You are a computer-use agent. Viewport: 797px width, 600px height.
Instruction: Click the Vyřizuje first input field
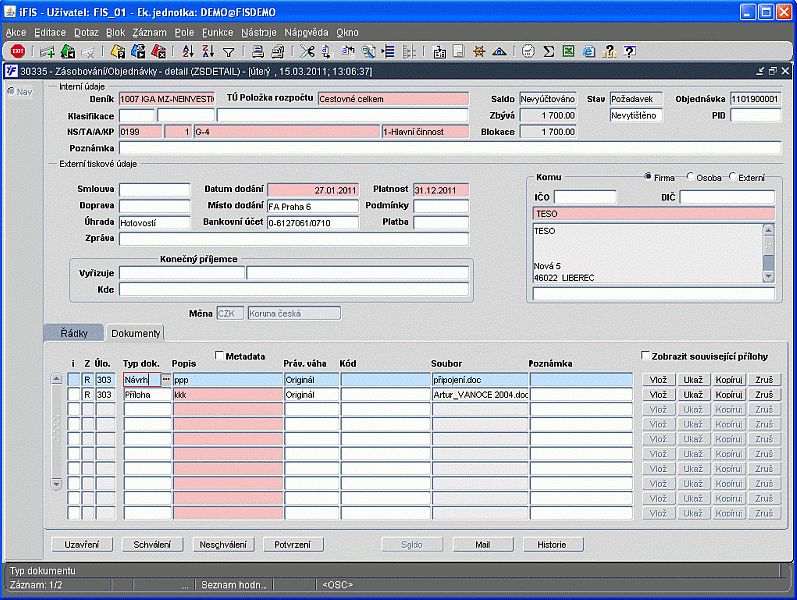point(181,273)
